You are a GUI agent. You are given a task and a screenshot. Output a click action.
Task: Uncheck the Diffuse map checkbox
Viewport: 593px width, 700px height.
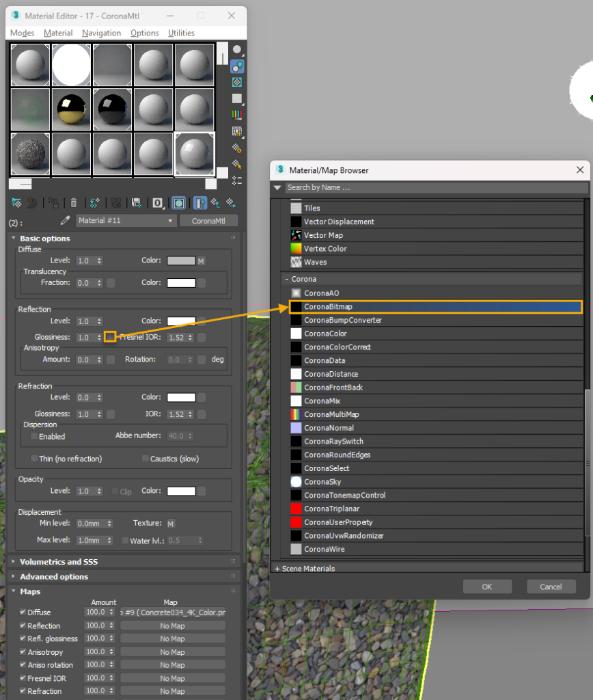23,612
